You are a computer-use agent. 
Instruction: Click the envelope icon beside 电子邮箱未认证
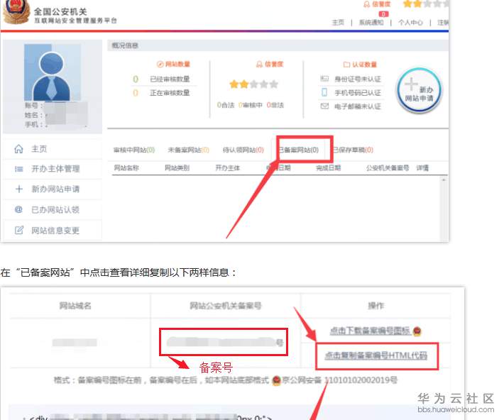pos(324,106)
